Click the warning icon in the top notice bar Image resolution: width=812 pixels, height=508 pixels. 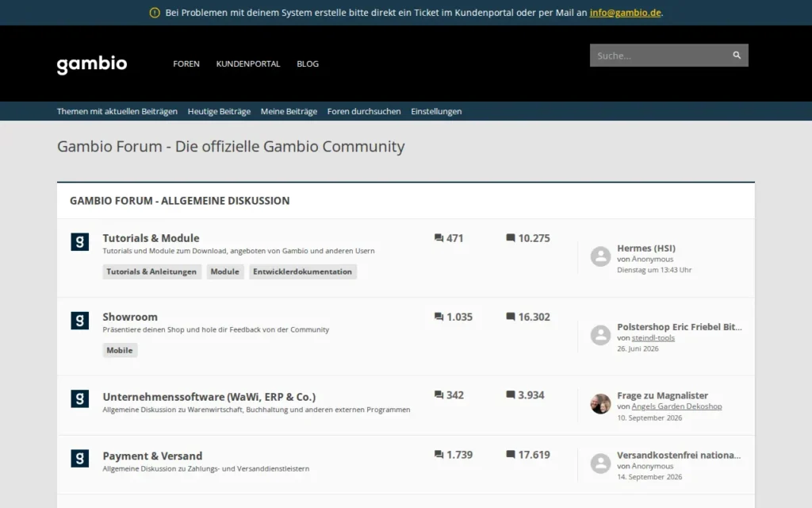pos(155,13)
